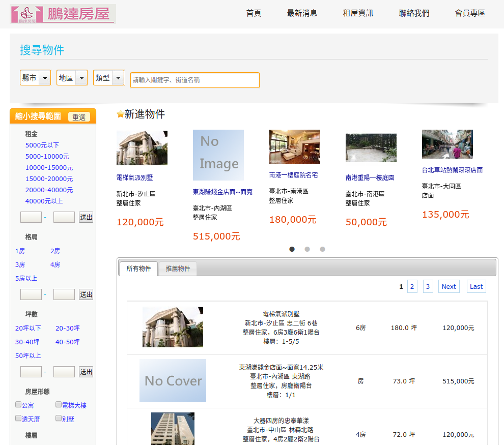Open the 東湖賺錢金店面~面寬 link
Image resolution: width=504 pixels, height=447 pixels.
coord(223,192)
